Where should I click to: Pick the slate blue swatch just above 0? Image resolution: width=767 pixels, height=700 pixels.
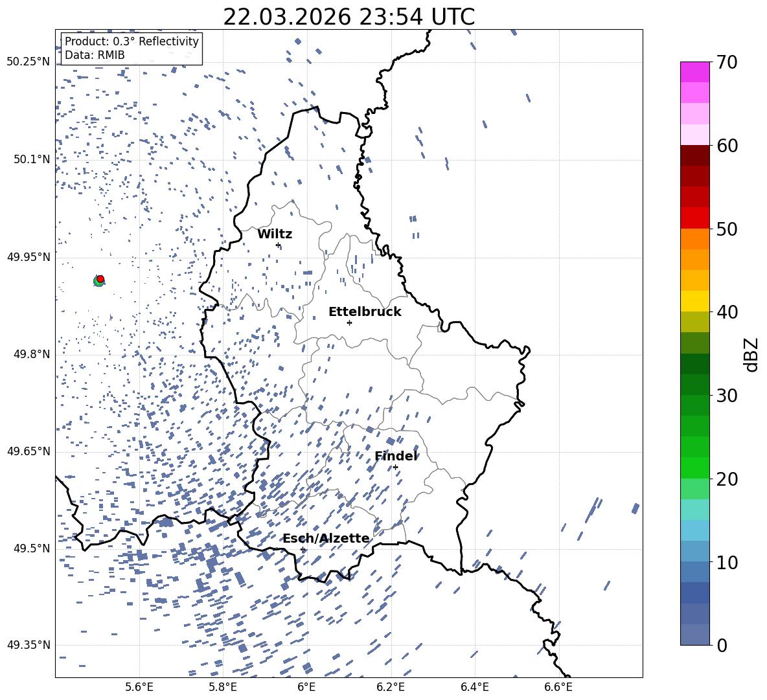(695, 635)
